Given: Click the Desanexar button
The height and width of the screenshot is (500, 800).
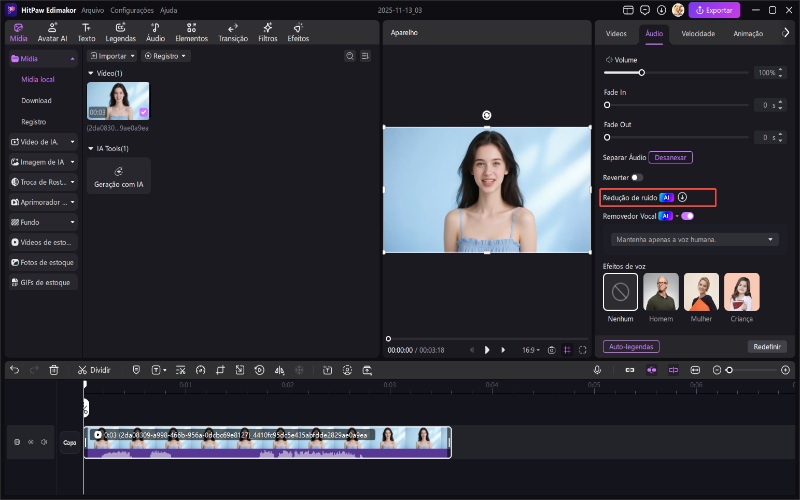Looking at the screenshot, I should click(x=670, y=157).
